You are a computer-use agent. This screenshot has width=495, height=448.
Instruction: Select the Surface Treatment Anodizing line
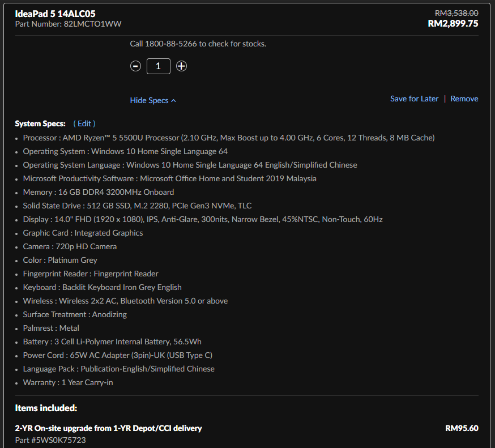click(x=75, y=314)
